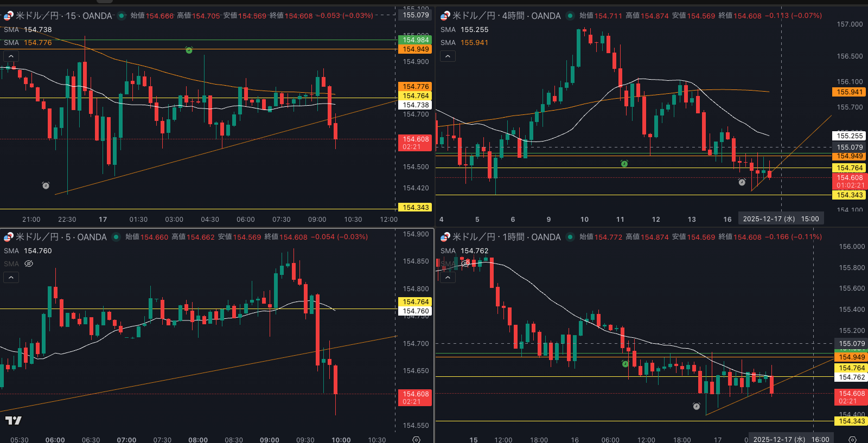Click the gray alarm icon on 1-hour chart
Viewport: 868px width, 443px height.
697,406
